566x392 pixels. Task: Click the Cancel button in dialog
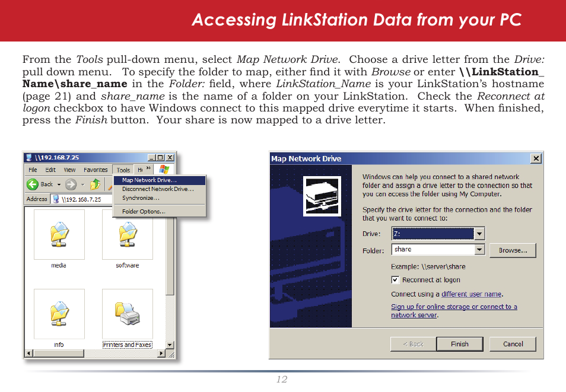(x=513, y=344)
